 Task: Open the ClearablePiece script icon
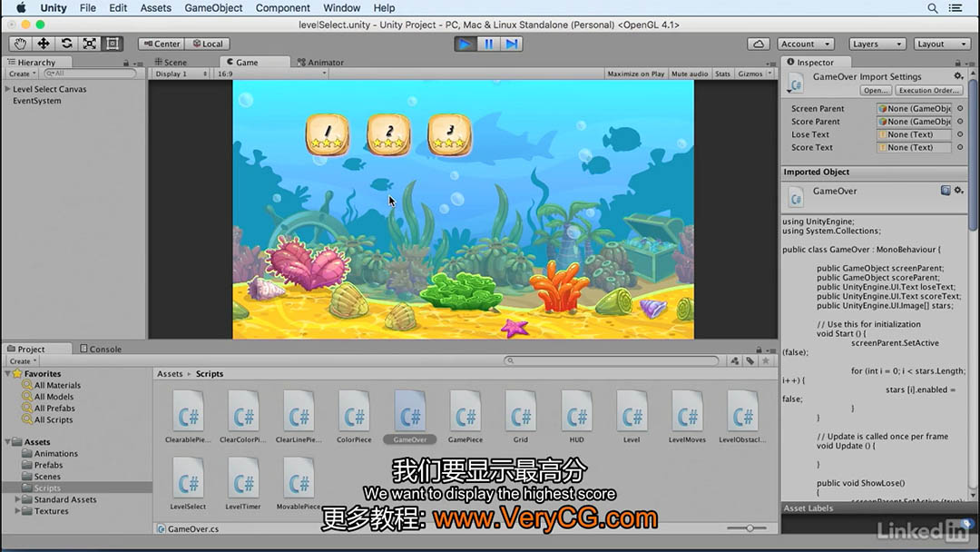click(x=188, y=410)
